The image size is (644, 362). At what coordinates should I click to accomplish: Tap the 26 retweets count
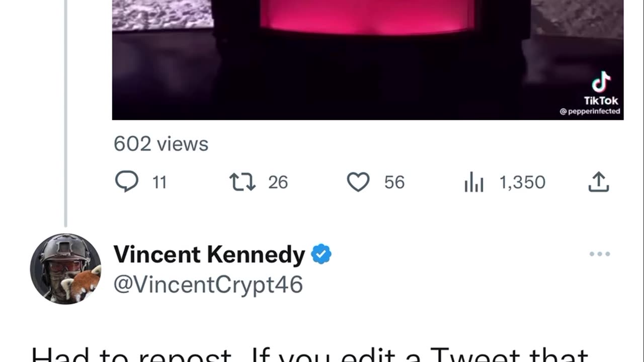tap(278, 183)
